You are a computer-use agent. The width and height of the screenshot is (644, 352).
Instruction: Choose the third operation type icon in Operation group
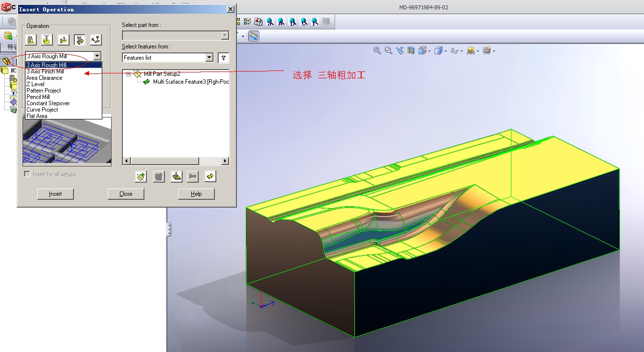coord(63,40)
